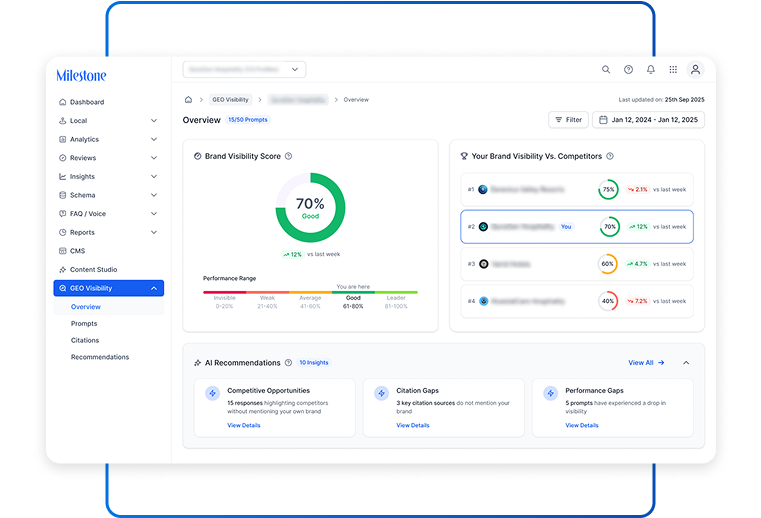
Task: Open the account selector dropdown in the top bar
Action: [x=244, y=69]
